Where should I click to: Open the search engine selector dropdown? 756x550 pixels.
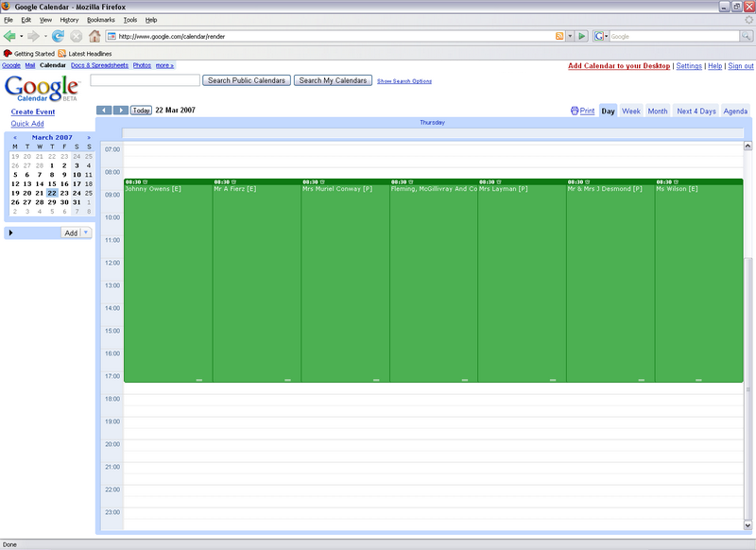602,36
